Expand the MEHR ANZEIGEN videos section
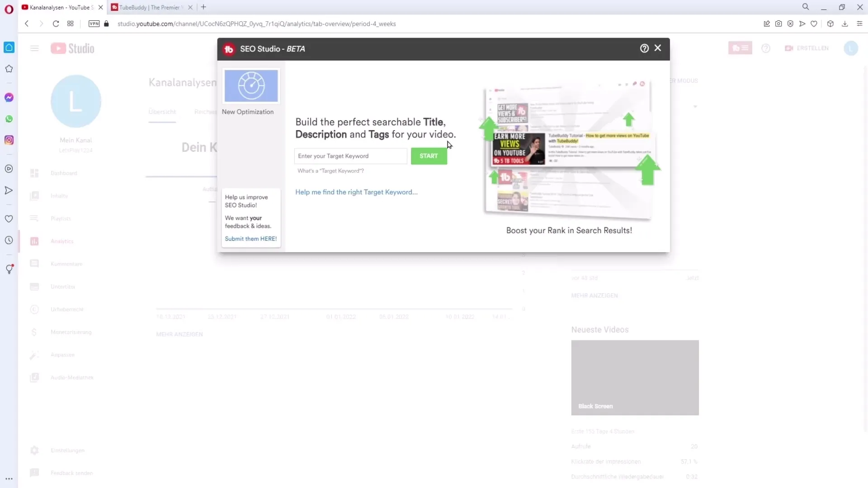 click(595, 296)
